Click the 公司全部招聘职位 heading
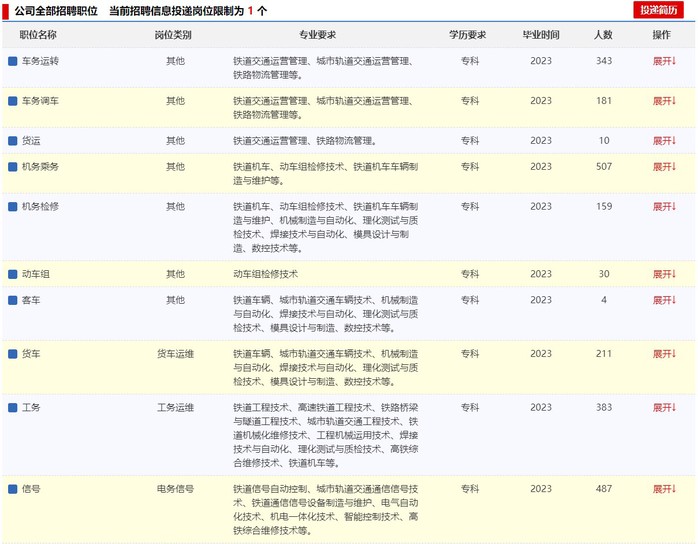 56,11
